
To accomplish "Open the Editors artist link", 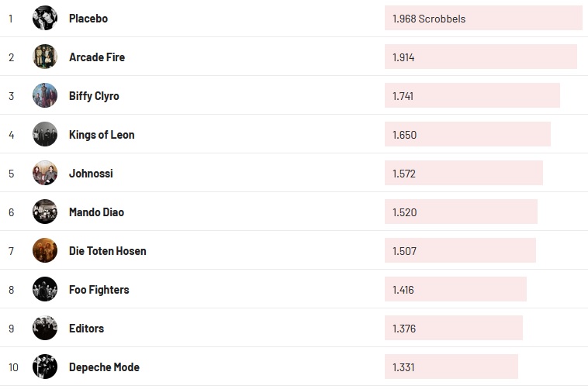I will point(86,328).
